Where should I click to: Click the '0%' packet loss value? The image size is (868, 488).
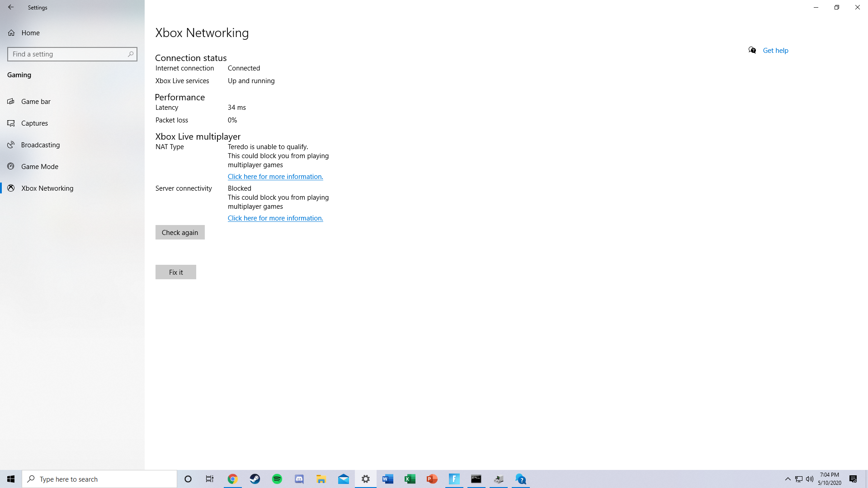pos(232,120)
